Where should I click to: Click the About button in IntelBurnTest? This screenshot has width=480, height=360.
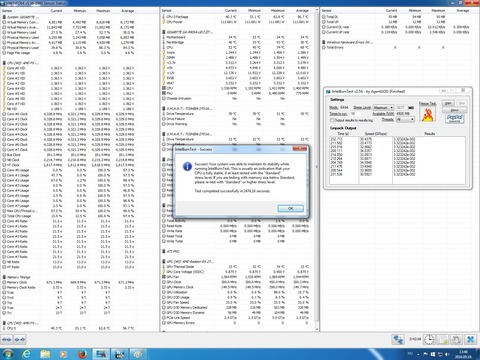click(454, 110)
